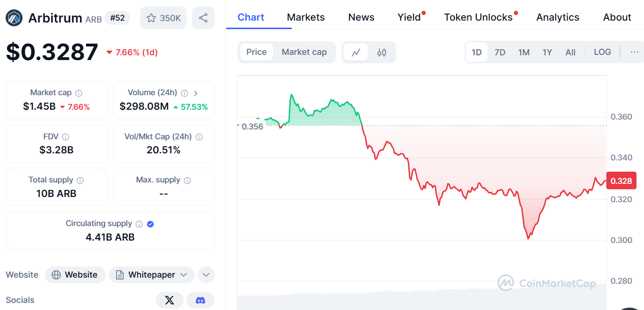Open the Token Unlocks tab

478,17
